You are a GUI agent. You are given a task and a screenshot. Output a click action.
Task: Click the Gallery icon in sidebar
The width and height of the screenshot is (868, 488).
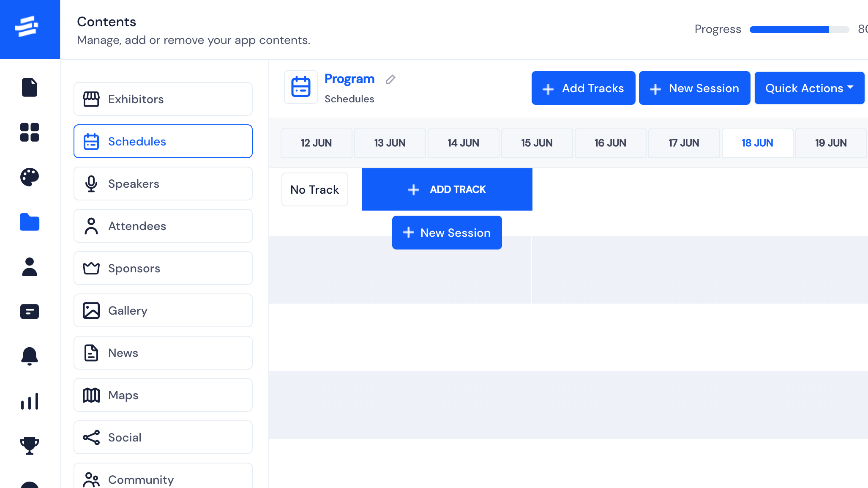point(90,310)
